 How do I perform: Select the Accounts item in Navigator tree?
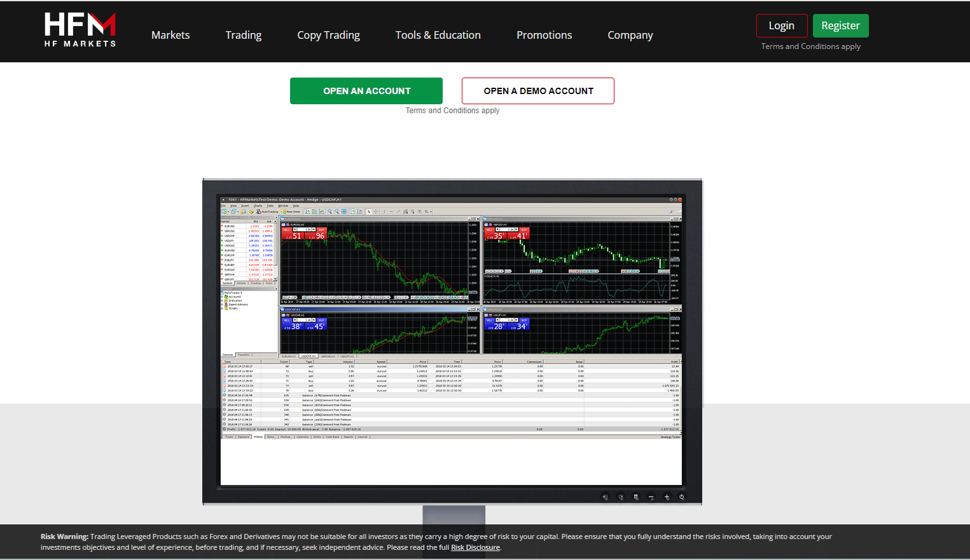click(x=235, y=297)
